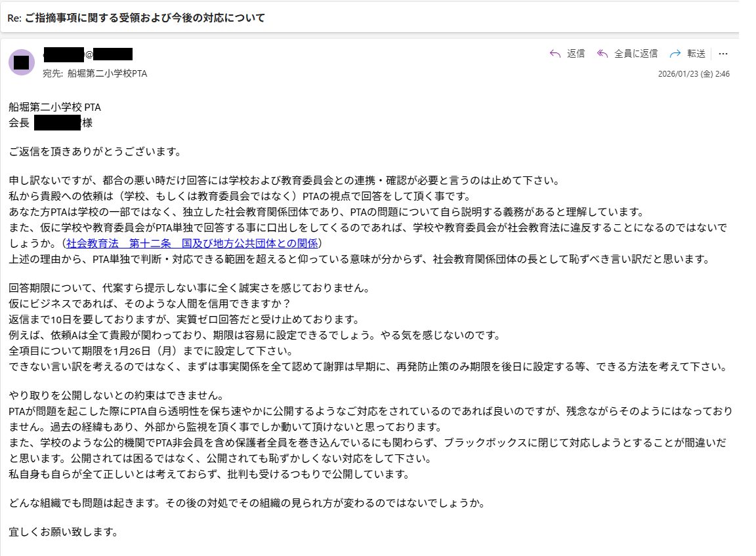This screenshot has width=756, height=556.
Task: Select the 返信 reply button label
Action: [576, 54]
